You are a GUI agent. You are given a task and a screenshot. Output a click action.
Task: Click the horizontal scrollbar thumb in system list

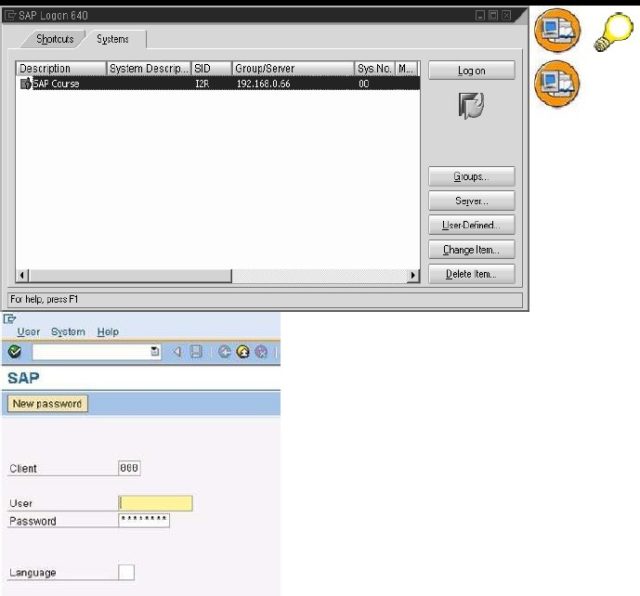tap(130, 276)
